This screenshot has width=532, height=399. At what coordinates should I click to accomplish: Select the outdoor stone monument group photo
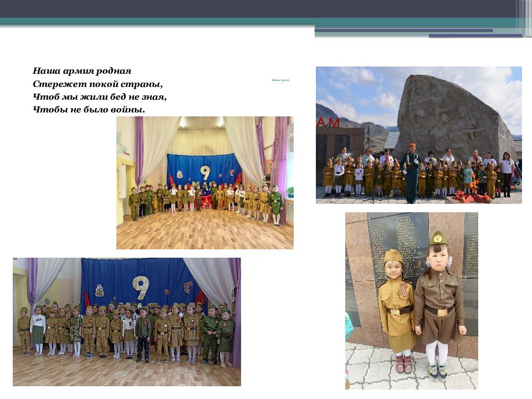418,135
